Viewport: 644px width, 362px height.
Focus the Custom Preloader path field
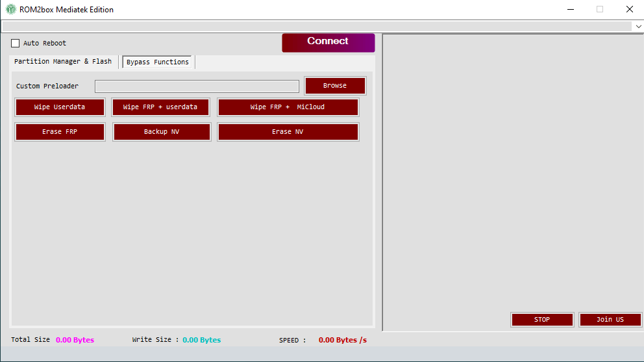click(x=197, y=86)
